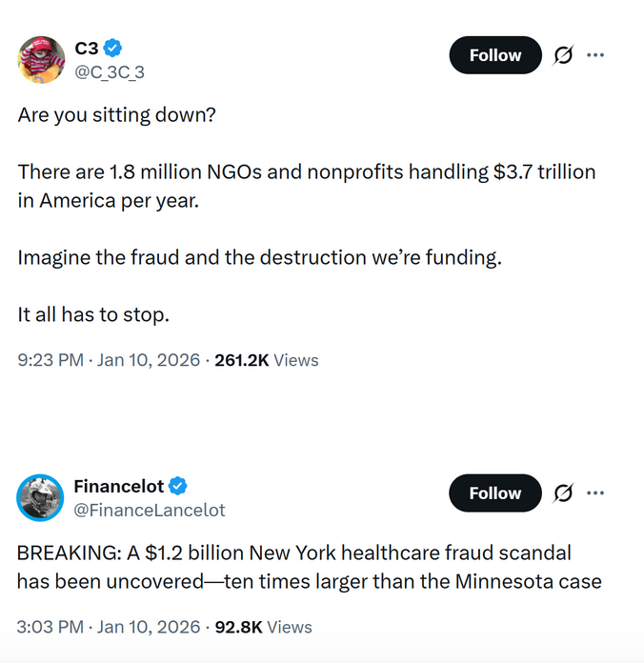Click the Grok icon on C3's post
This screenshot has width=644, height=663.
563,55
